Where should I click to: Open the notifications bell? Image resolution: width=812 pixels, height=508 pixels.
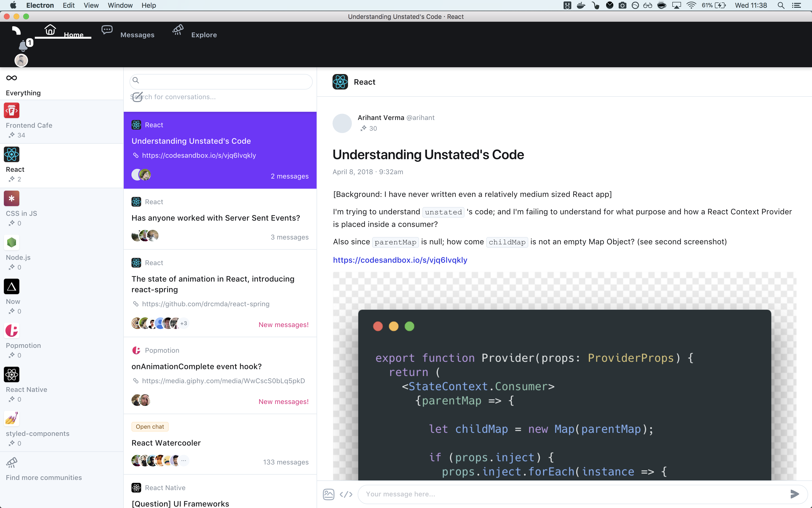click(x=23, y=45)
